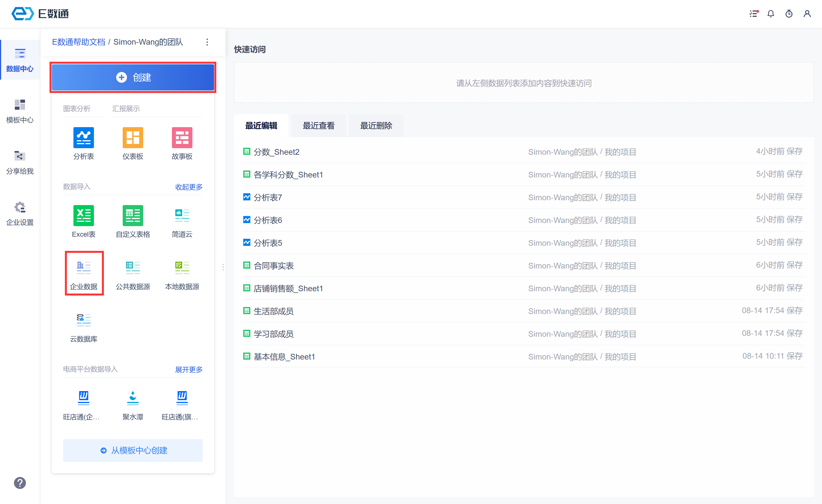The width and height of the screenshot is (822, 504).
Task: Open the three-dot menu beside team name
Action: point(207,42)
